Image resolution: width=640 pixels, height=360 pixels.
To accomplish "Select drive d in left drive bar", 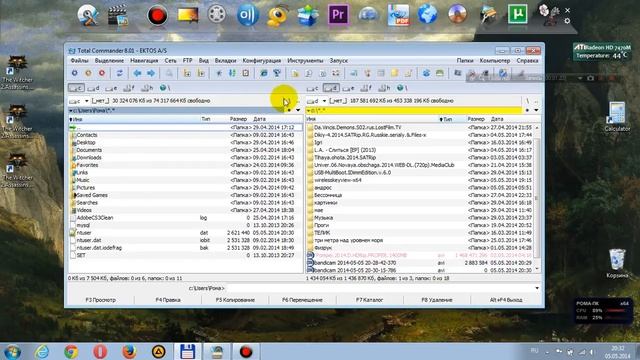I will coord(93,88).
